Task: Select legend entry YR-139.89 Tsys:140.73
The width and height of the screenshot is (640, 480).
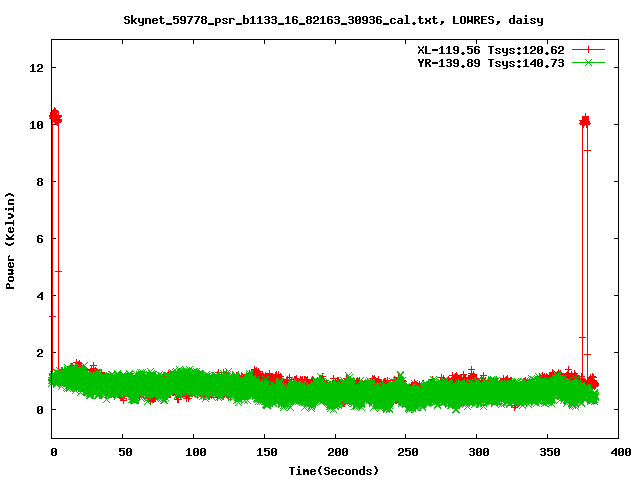Action: 491,63
